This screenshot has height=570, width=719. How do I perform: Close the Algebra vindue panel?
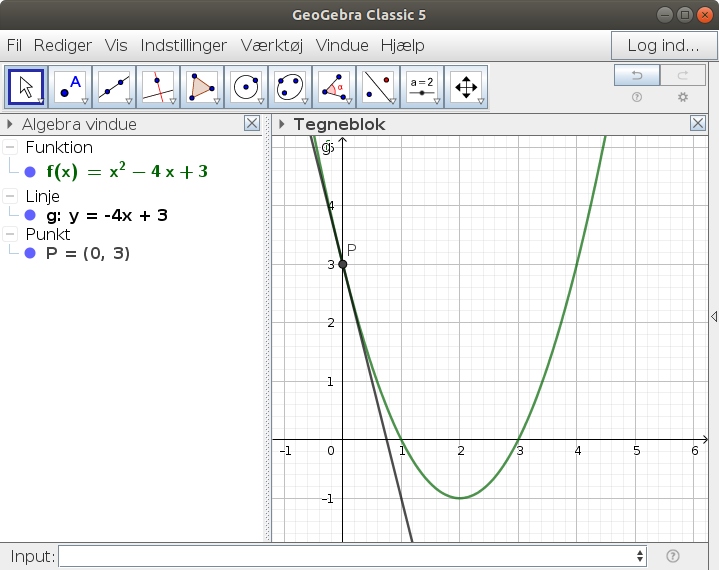(x=252, y=123)
